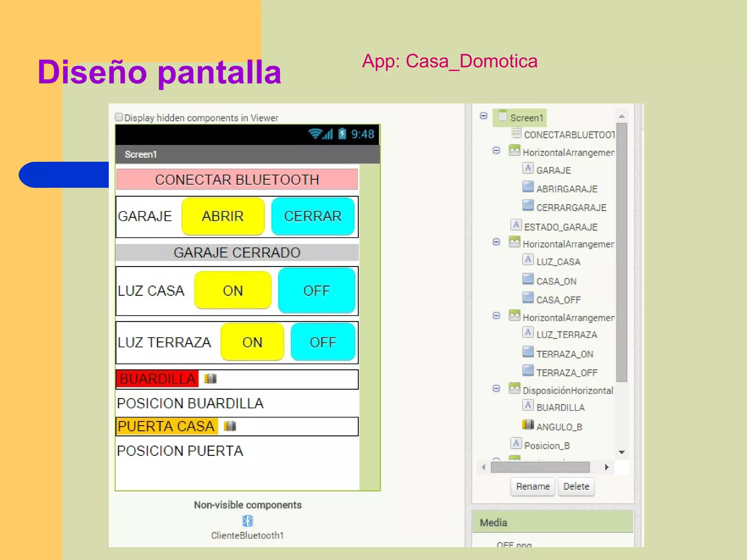The width and height of the screenshot is (747, 560).
Task: Select the BUARDILLA slider thumb
Action: pos(210,379)
